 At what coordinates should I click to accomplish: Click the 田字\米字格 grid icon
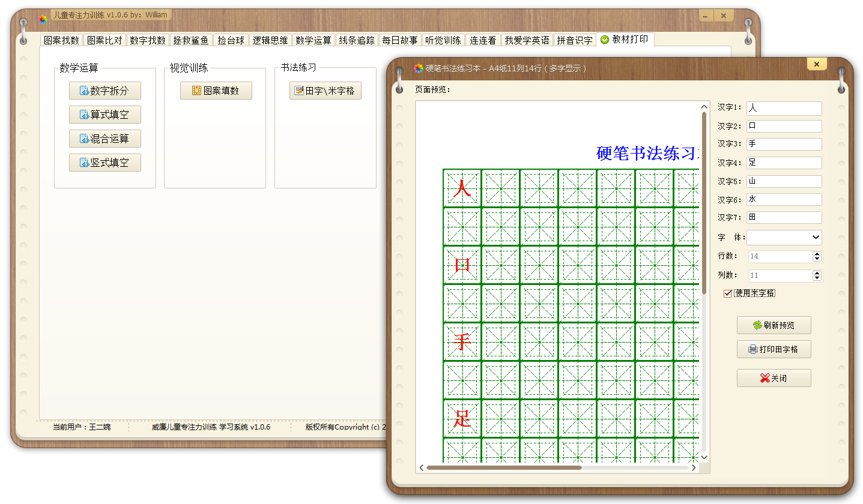point(298,91)
